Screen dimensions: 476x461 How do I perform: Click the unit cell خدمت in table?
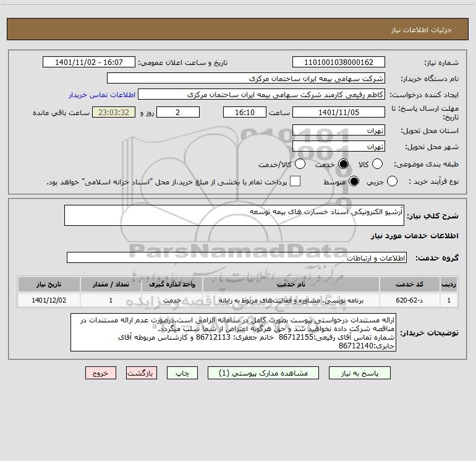(172, 300)
